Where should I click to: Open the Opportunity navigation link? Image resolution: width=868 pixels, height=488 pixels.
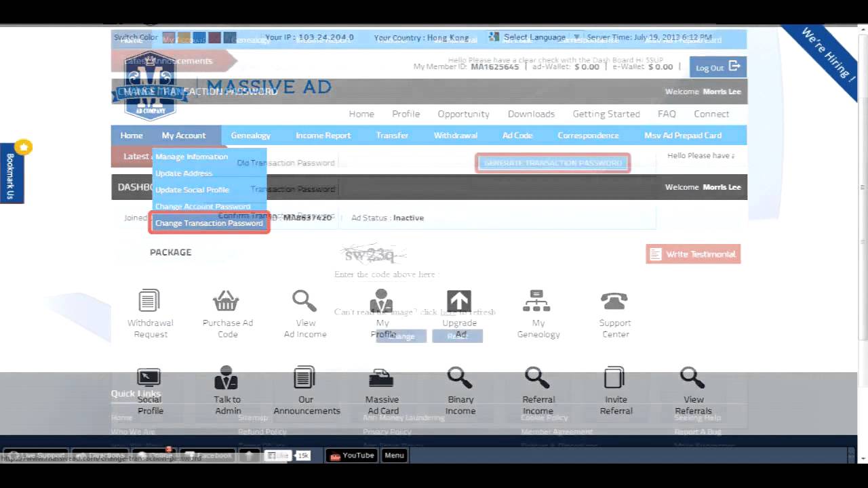463,114
